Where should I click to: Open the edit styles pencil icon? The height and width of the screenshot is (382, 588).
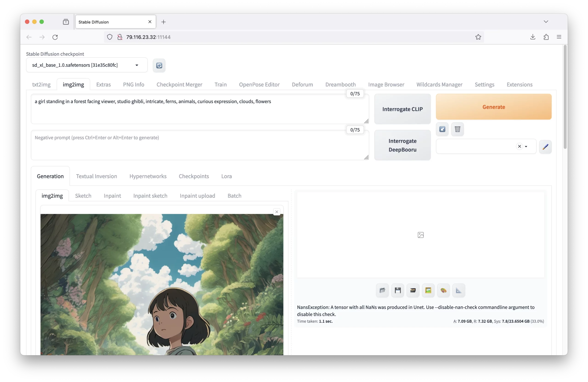coord(545,147)
